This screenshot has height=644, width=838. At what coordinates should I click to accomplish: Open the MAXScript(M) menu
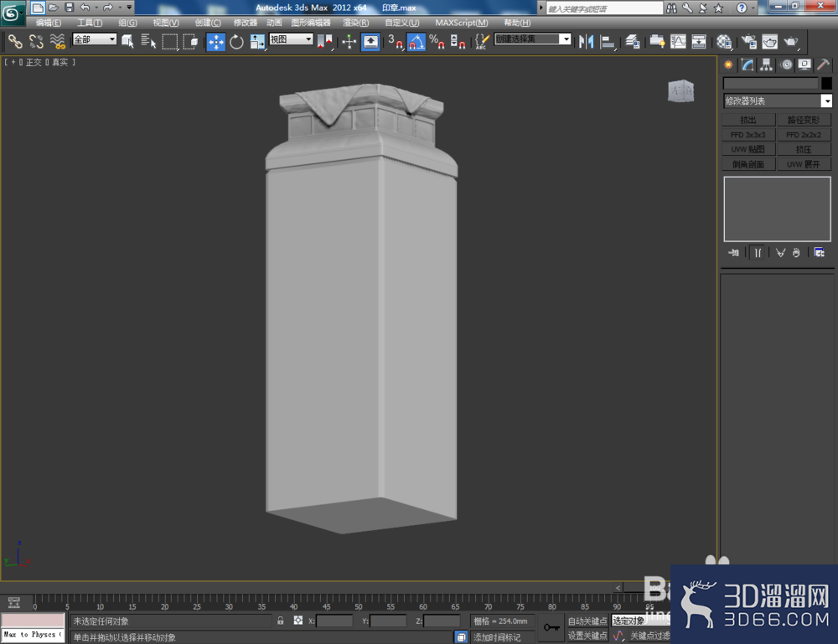coord(461,23)
